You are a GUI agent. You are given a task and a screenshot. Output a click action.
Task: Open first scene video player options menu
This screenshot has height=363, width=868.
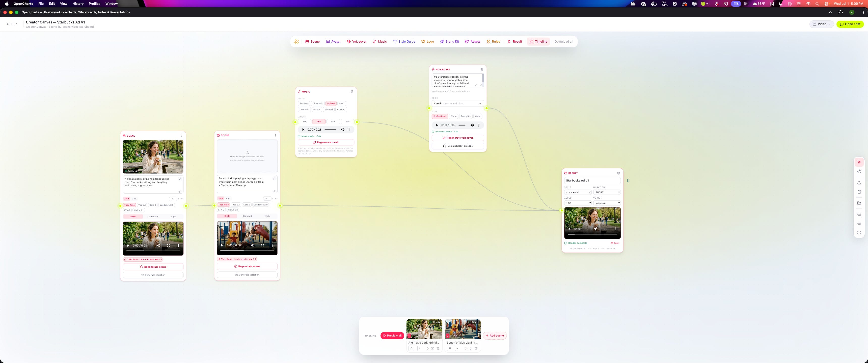click(x=178, y=246)
